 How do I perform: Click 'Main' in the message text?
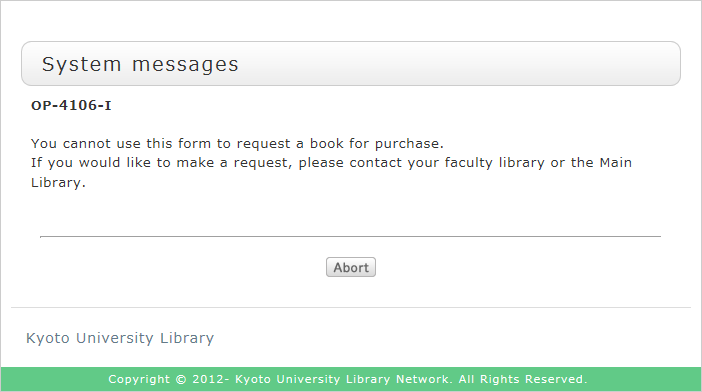616,162
